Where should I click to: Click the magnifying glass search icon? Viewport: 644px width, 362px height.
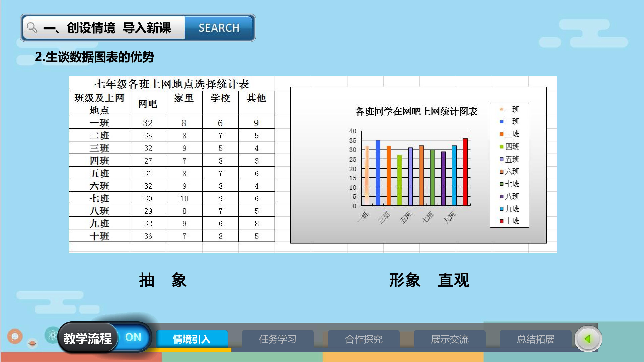[x=32, y=27]
